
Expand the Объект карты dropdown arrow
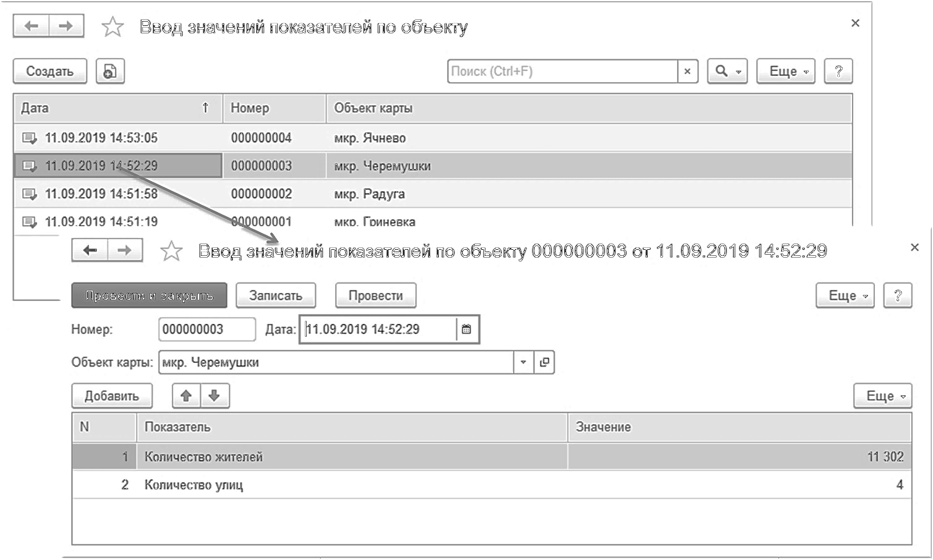click(x=524, y=363)
